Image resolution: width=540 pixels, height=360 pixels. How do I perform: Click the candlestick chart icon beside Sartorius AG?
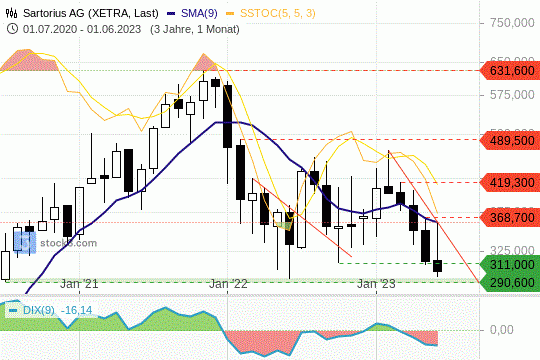11,13
